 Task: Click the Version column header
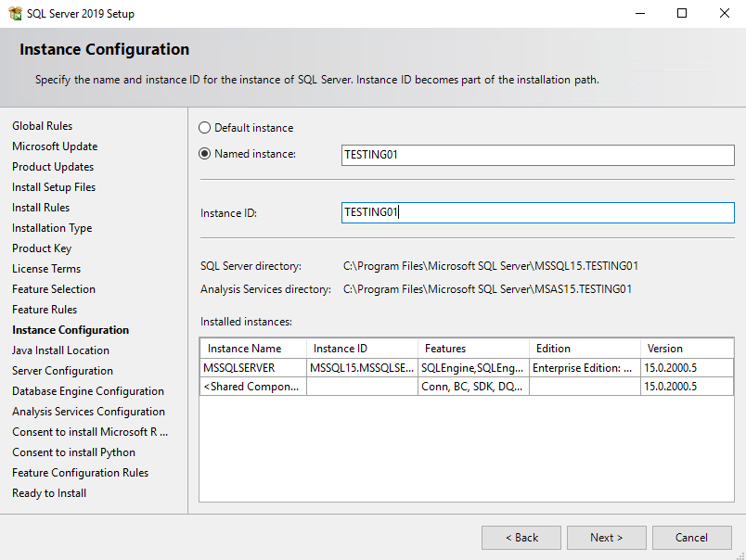687,349
